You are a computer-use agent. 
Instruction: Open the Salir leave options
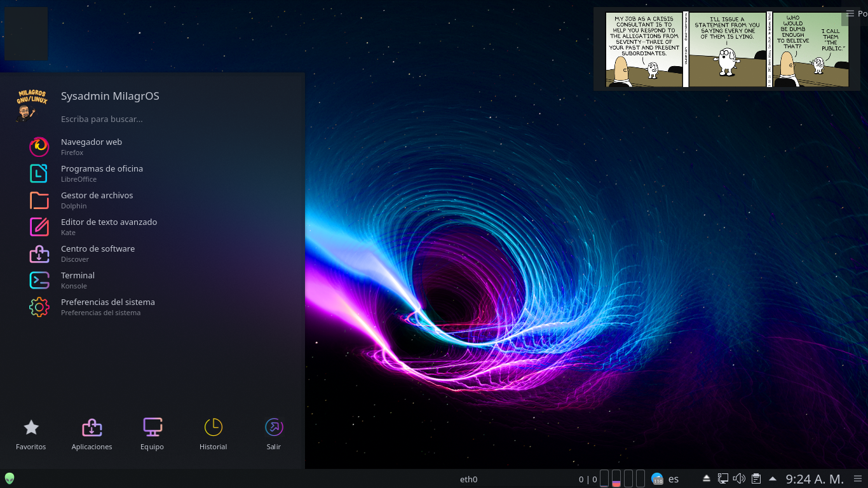pyautogui.click(x=274, y=434)
